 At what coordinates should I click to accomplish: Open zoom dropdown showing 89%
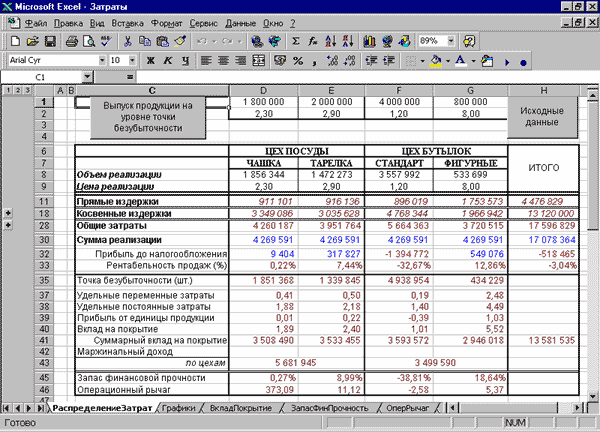coord(451,41)
